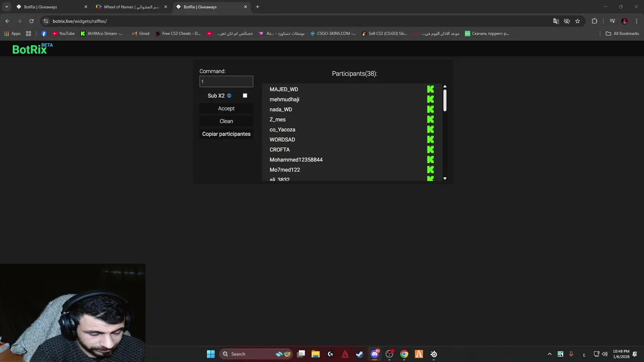Show hidden system tray icons
The width and height of the screenshot is (644, 362).
click(549, 354)
